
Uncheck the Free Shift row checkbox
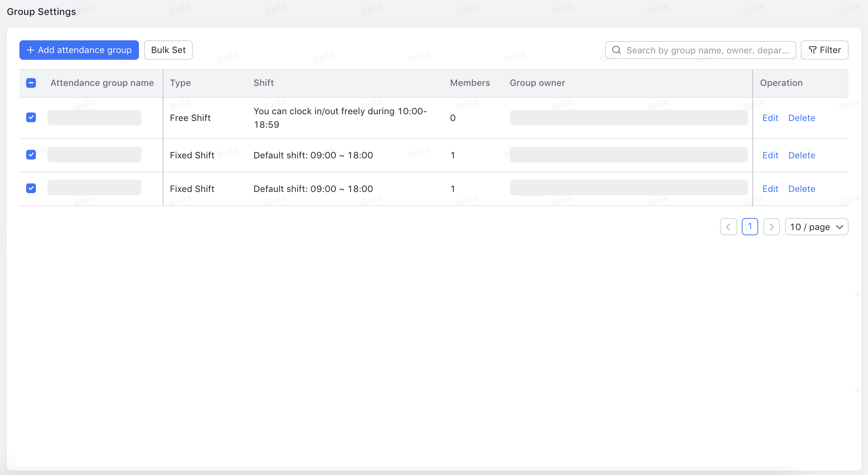[x=31, y=117]
